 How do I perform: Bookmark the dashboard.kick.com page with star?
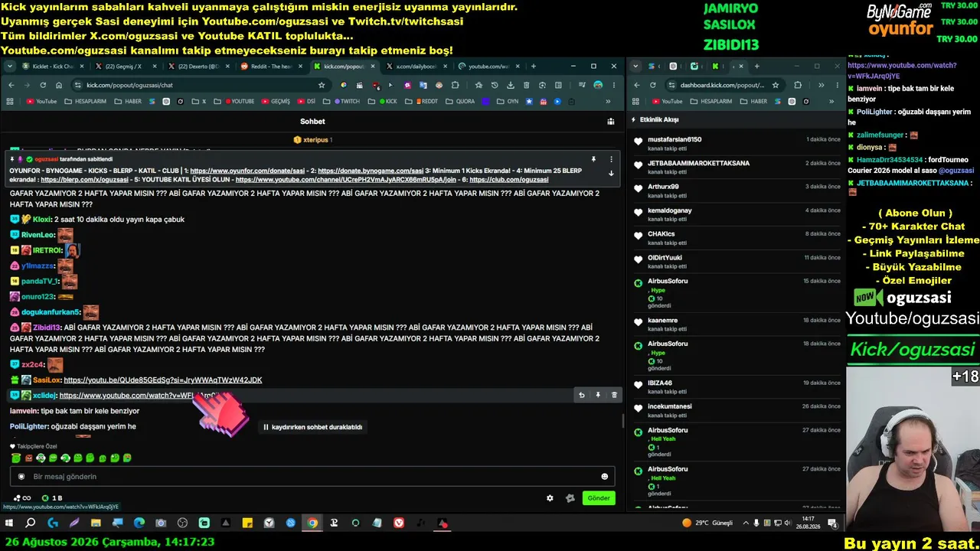pos(775,85)
